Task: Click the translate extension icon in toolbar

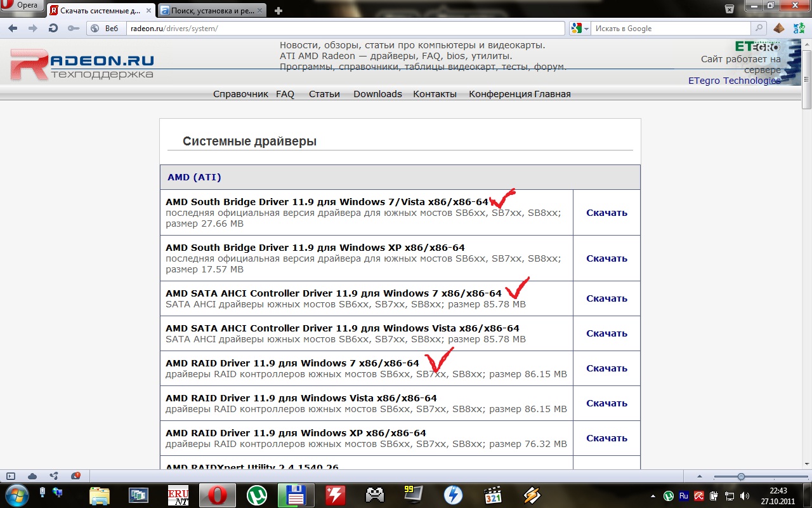Action: pyautogui.click(x=798, y=29)
